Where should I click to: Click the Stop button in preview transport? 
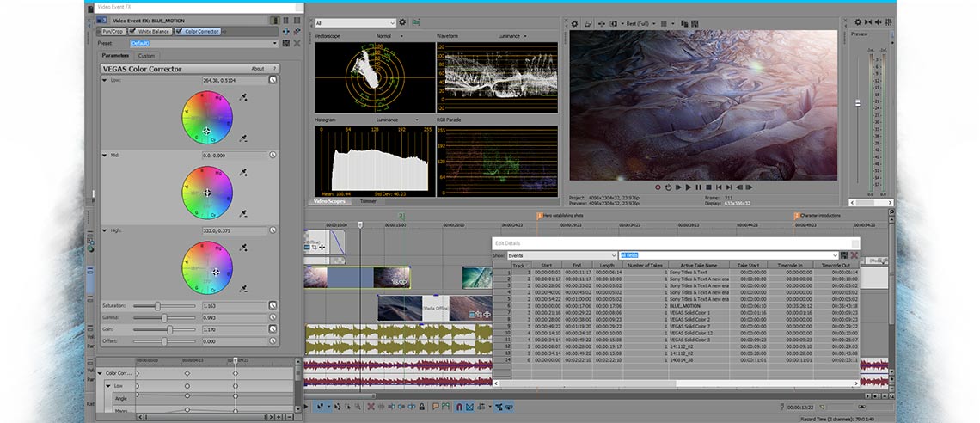click(x=707, y=187)
